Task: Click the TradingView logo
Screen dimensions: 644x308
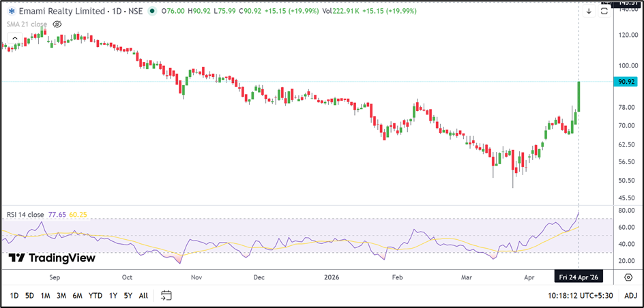Action: tap(52, 258)
